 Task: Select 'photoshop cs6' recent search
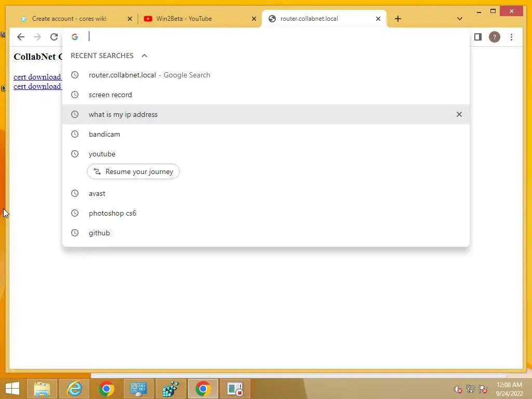266,213
